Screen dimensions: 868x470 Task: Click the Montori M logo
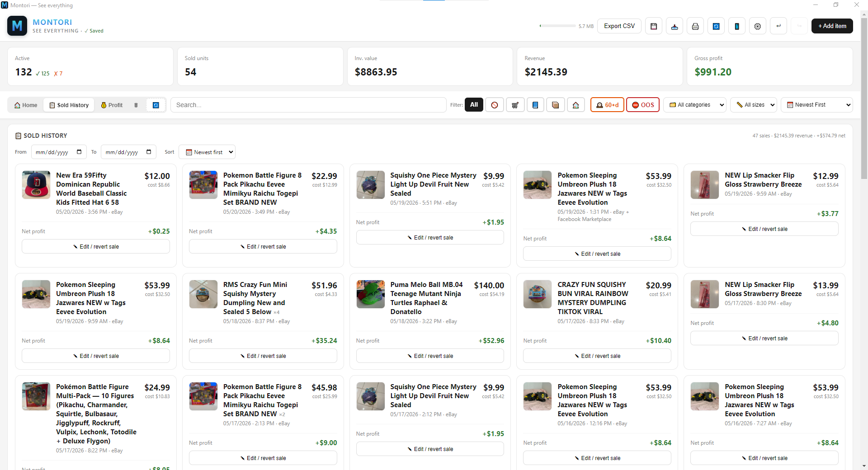pos(17,26)
